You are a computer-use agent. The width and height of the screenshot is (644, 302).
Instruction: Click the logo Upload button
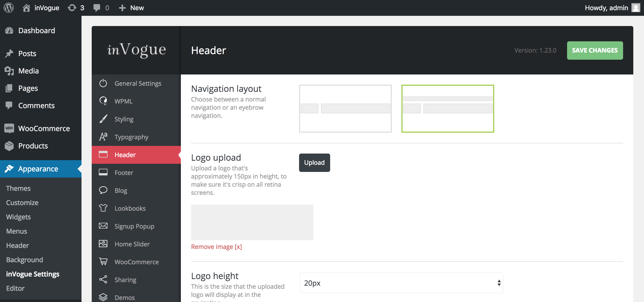[314, 163]
